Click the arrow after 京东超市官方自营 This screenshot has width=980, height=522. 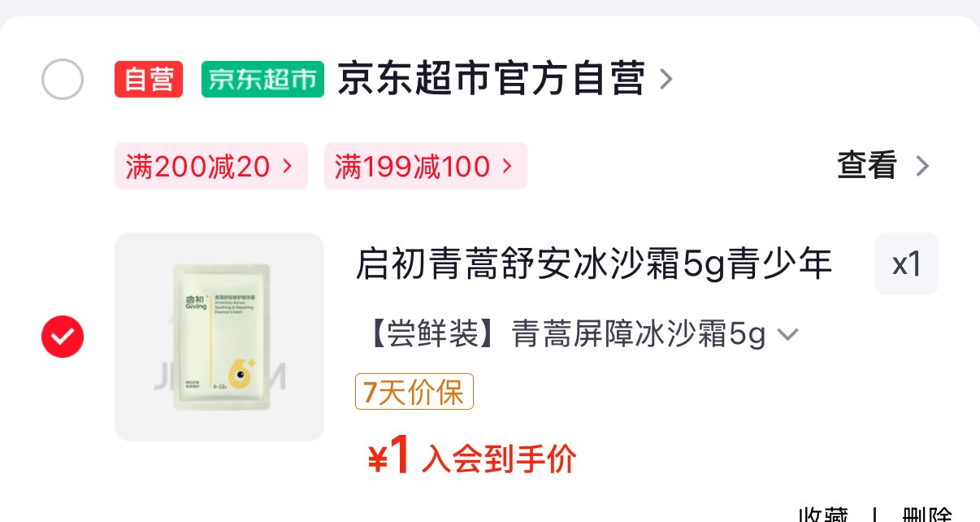pos(666,80)
